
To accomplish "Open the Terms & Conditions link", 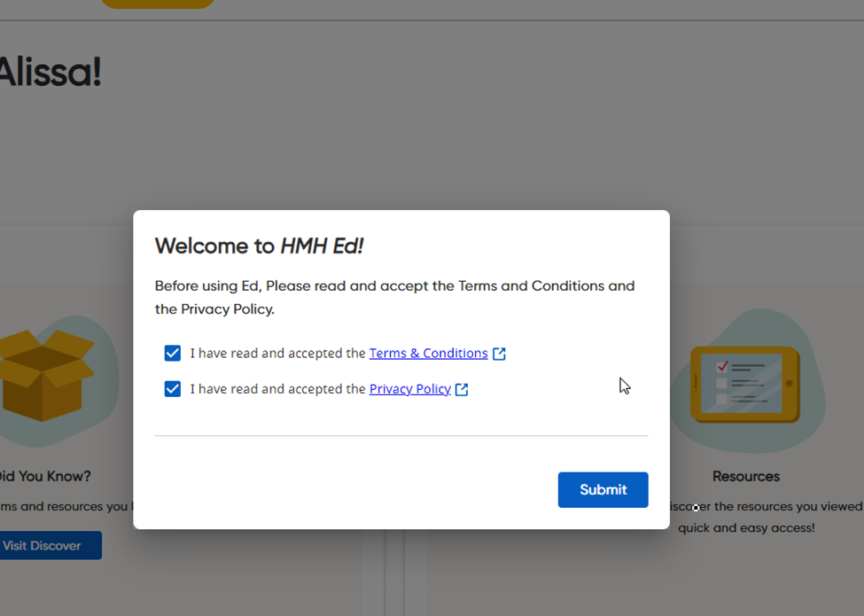I will (428, 353).
